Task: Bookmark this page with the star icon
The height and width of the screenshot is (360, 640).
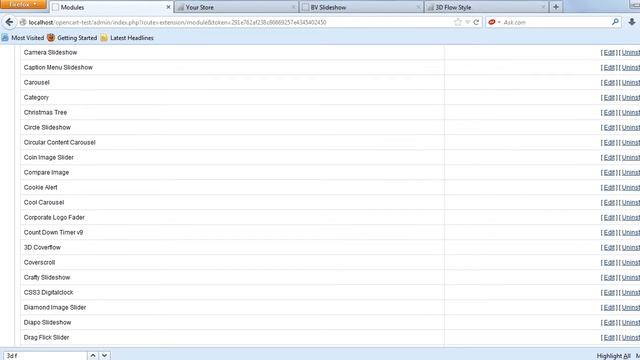Action: pyautogui.click(x=458, y=22)
